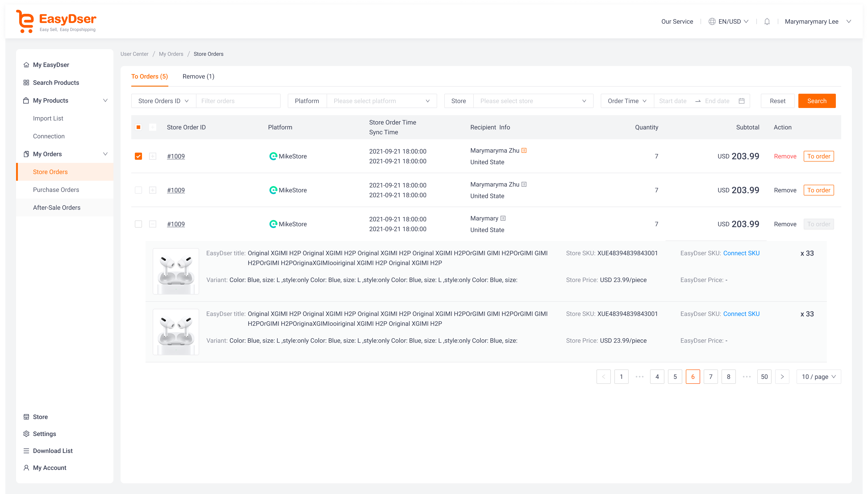Select platform from dropdown filter
The height and width of the screenshot is (494, 868).
tap(381, 101)
